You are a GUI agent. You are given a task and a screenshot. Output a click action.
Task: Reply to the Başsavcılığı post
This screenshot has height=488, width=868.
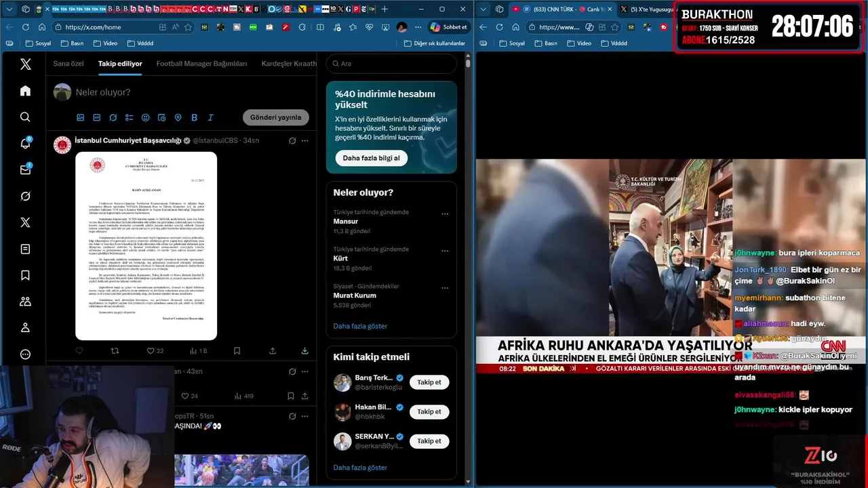79,351
